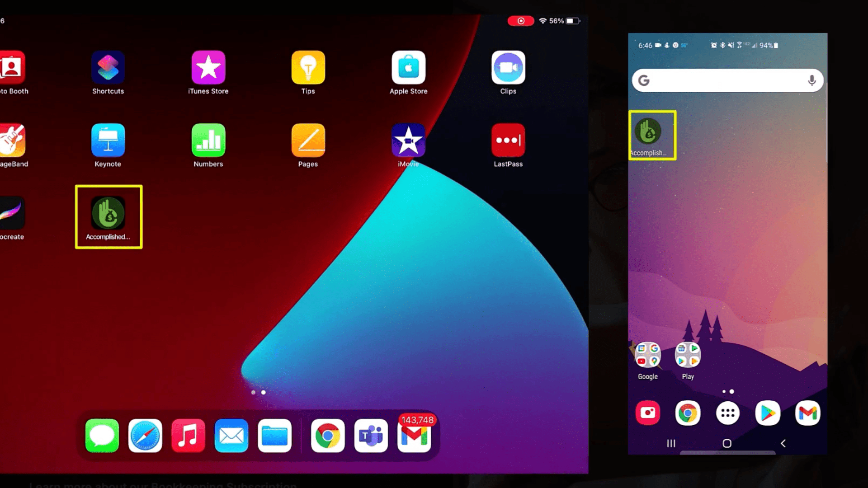Switch to first home screen page

tap(253, 392)
